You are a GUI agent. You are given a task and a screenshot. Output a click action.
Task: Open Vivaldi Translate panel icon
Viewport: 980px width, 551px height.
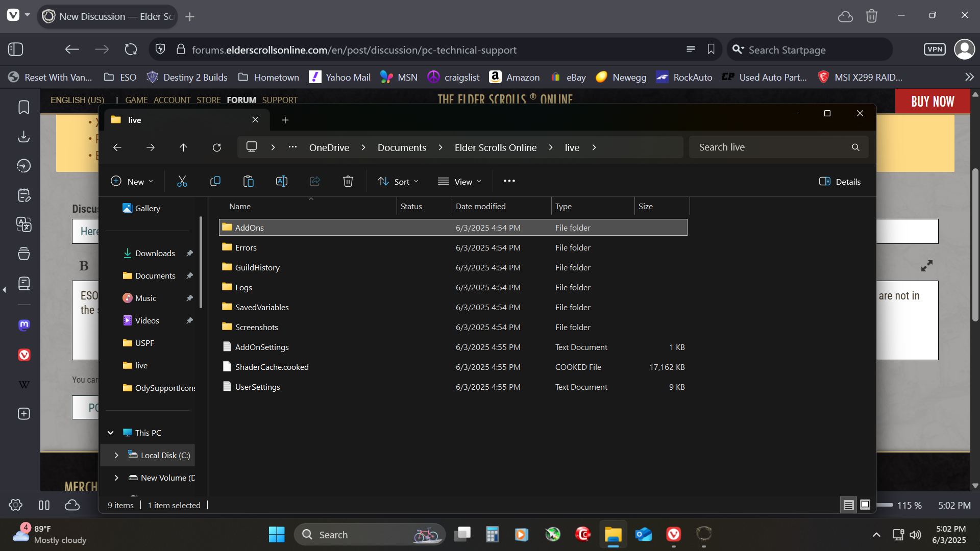pos(24,224)
